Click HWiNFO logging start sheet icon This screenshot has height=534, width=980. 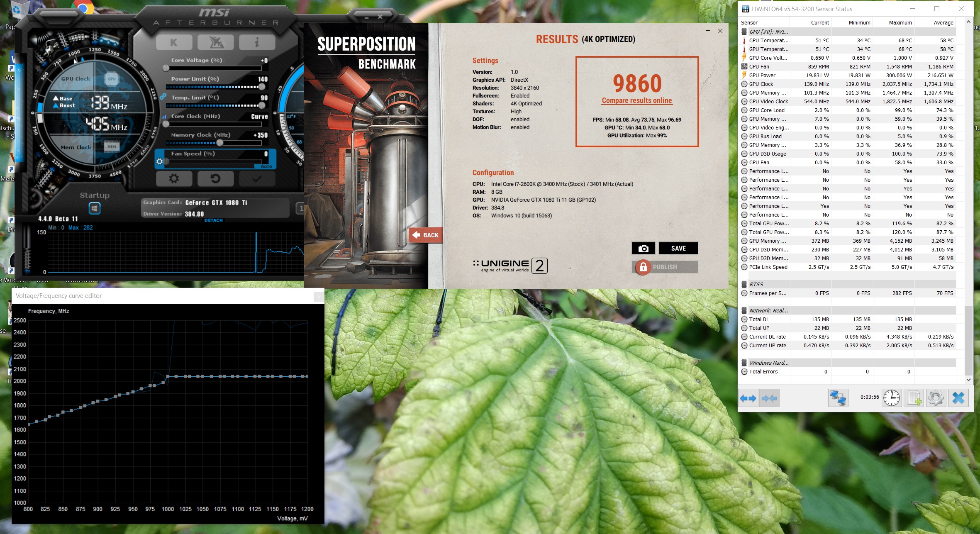coord(914,398)
